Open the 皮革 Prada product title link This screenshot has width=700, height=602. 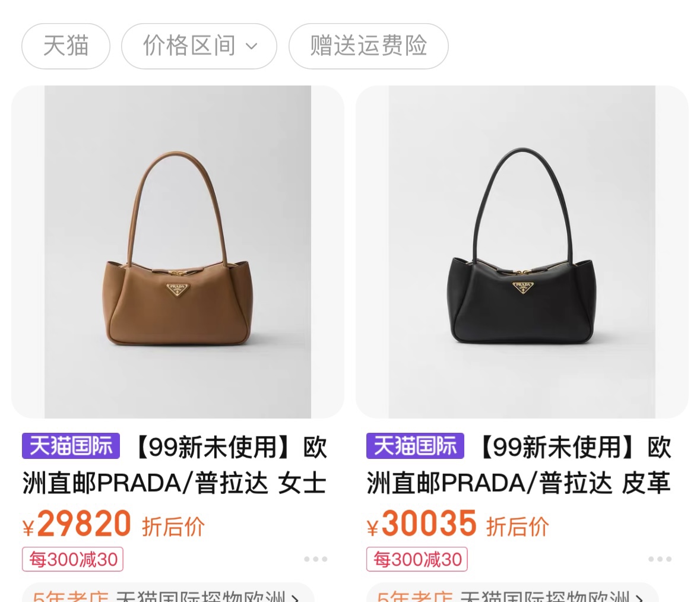tap(519, 465)
